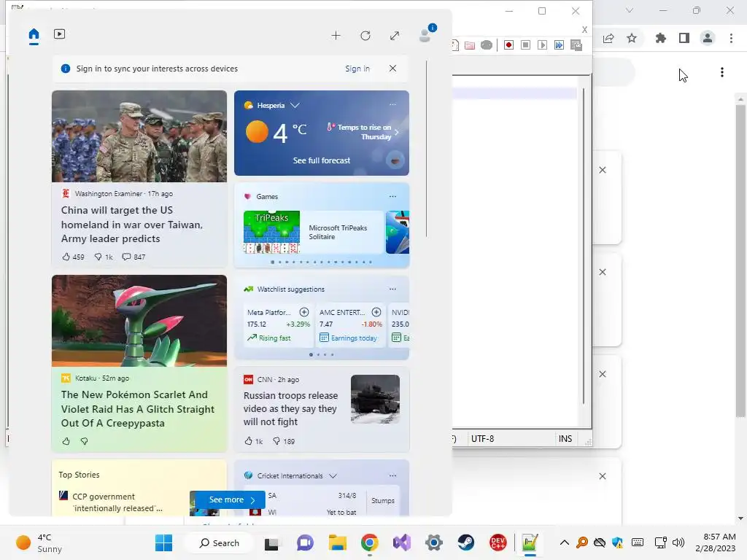Like the China Taiwan article showing 459
The image size is (747, 560).
click(x=73, y=257)
